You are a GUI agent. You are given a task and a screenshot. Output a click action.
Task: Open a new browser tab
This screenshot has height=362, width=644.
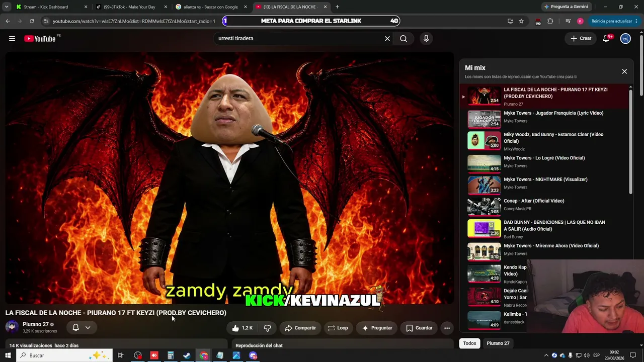[x=337, y=7]
